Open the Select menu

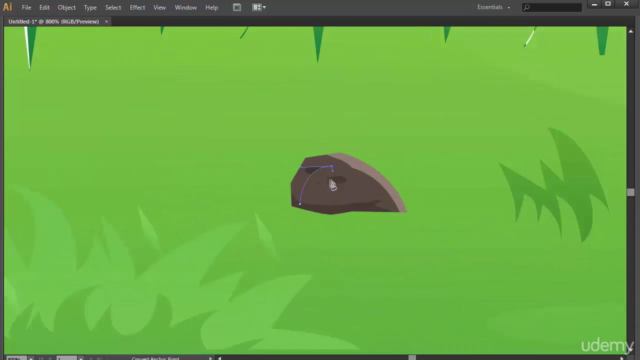[113, 7]
